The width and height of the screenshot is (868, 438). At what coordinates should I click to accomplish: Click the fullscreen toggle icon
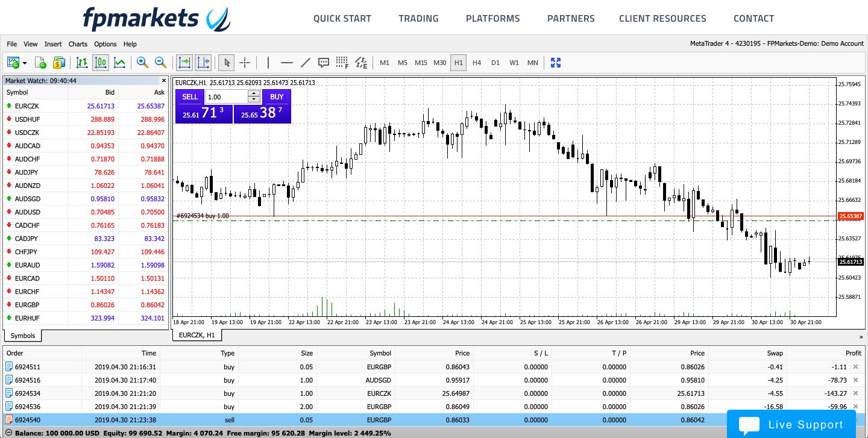tap(556, 62)
